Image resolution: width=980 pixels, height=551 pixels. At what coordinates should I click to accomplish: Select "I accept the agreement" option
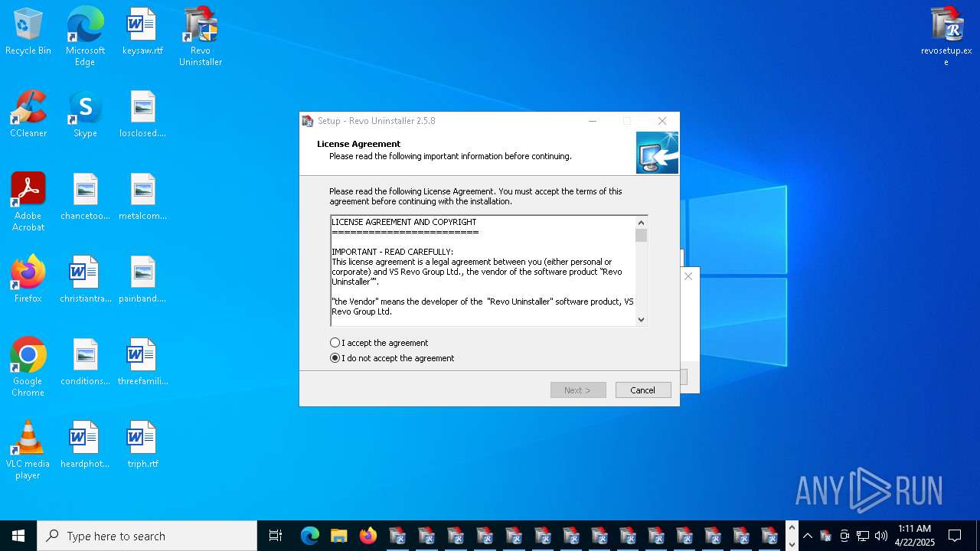[379, 343]
